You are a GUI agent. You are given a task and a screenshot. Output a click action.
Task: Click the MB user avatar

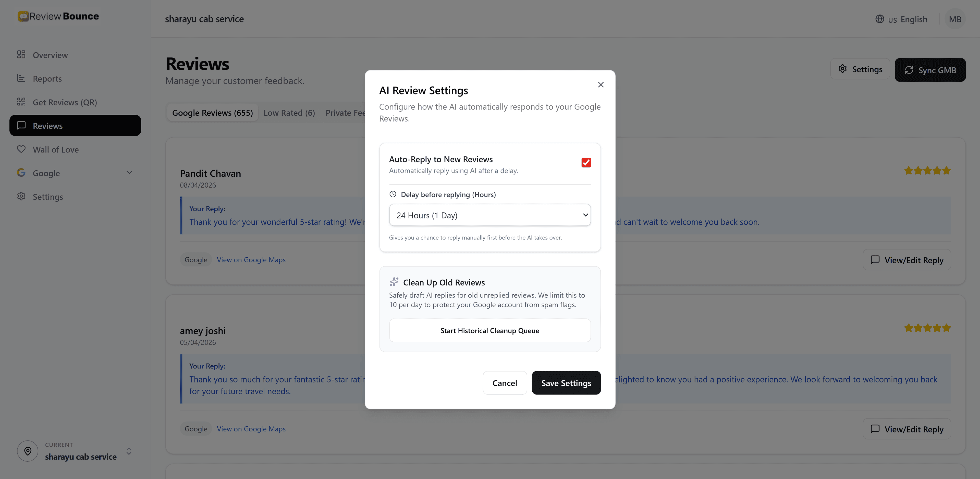[x=955, y=19]
